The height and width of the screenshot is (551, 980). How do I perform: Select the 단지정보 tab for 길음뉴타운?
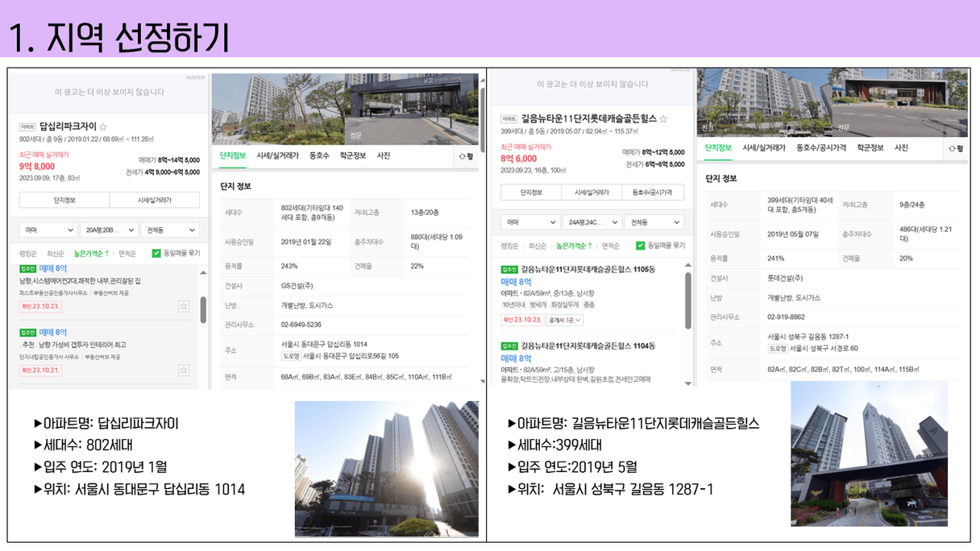tap(718, 148)
